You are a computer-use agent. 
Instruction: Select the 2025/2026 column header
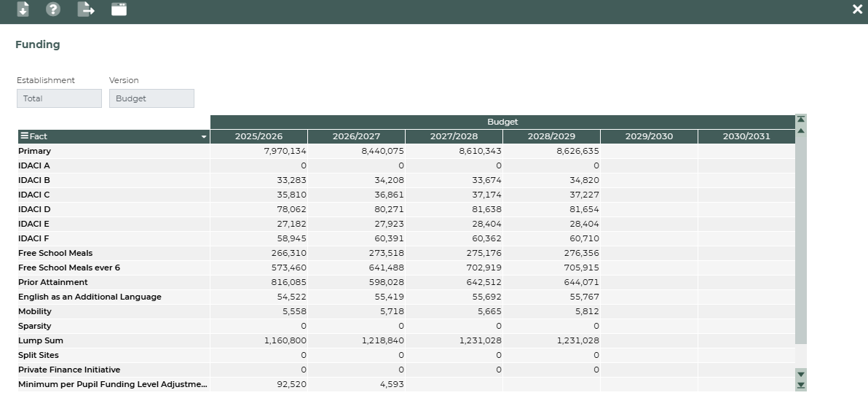pos(259,136)
